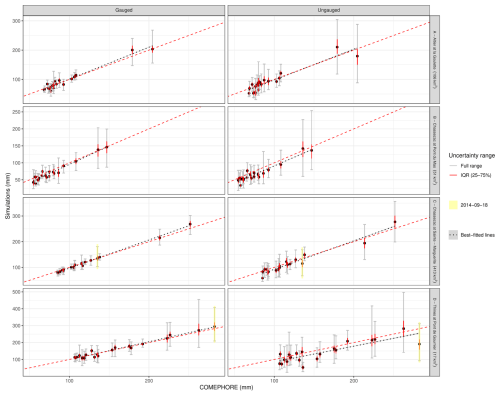Viewport: 500px width, 396px height.
Task: Click the row D strip label at right
Action: point(434,332)
